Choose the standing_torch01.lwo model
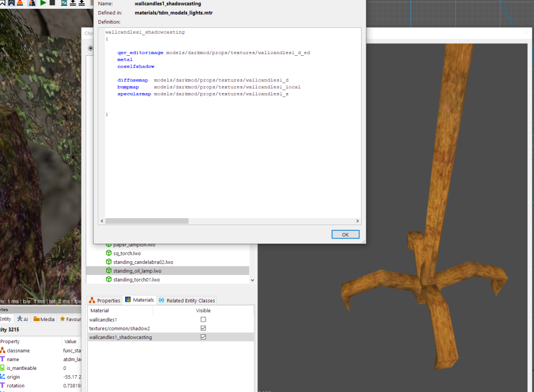This screenshot has width=534, height=392. coord(136,280)
